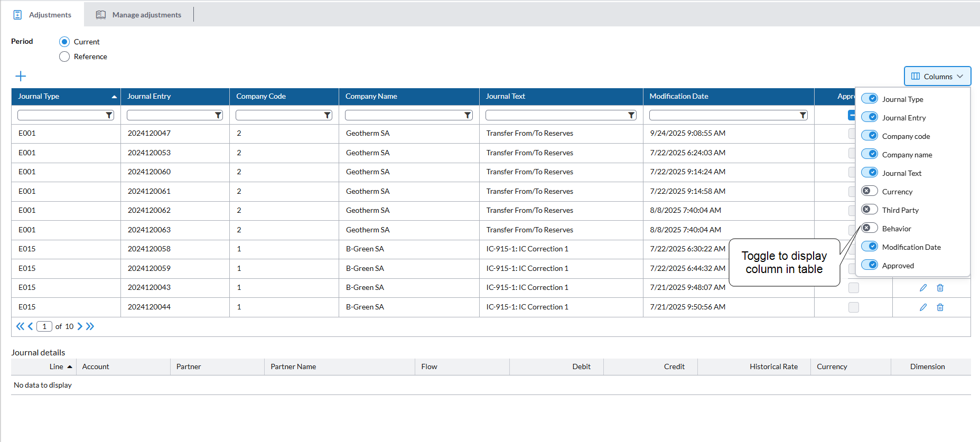Select the row with journal entry 2024120058
This screenshot has height=442, width=980.
coord(149,249)
